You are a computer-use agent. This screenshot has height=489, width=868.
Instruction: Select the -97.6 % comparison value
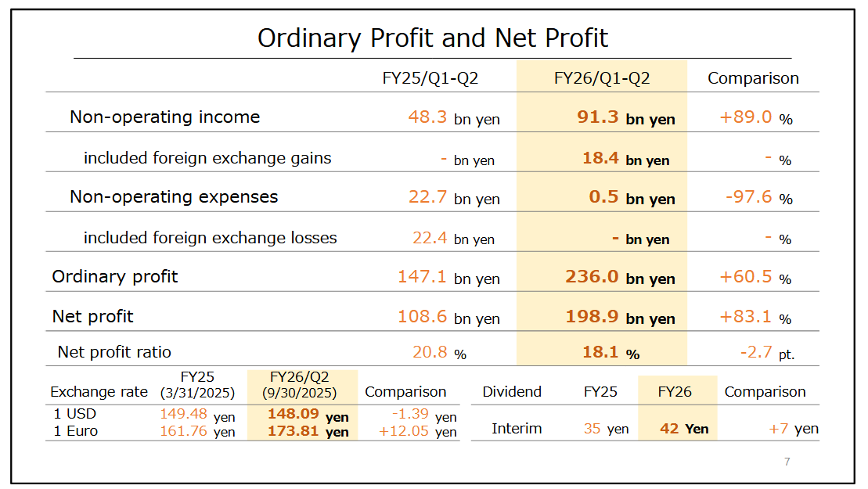[758, 197]
